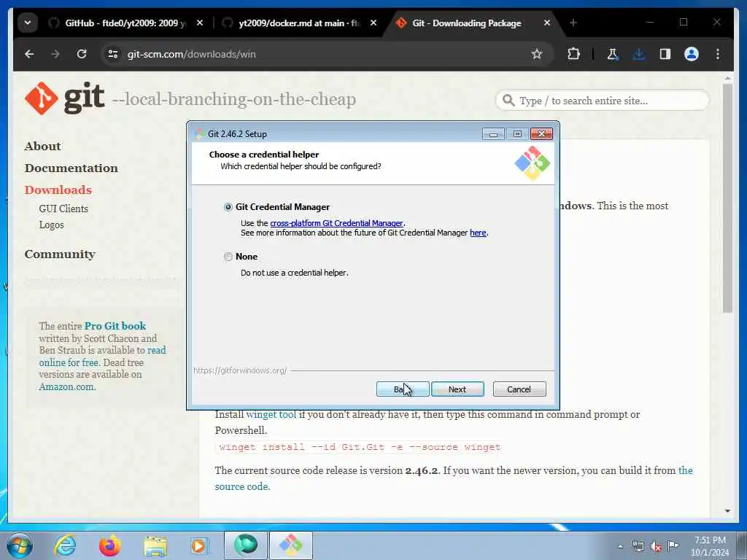747x560 pixels.
Task: Select the None credential helper radio
Action: pos(228,257)
